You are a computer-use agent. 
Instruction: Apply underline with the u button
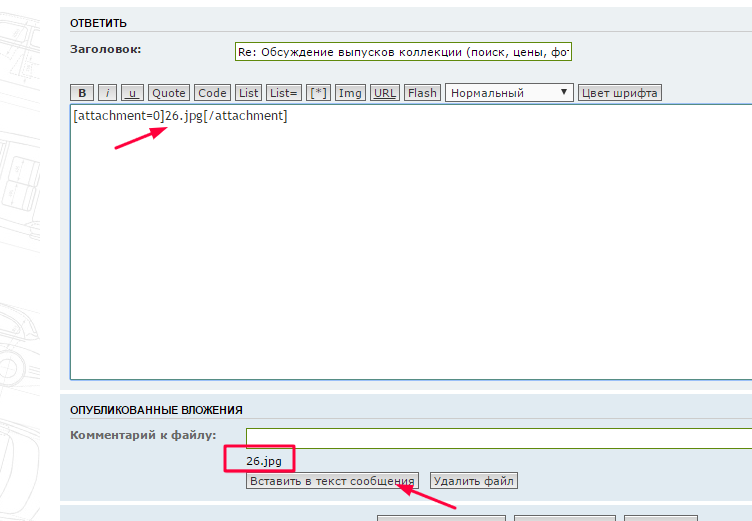click(x=132, y=93)
